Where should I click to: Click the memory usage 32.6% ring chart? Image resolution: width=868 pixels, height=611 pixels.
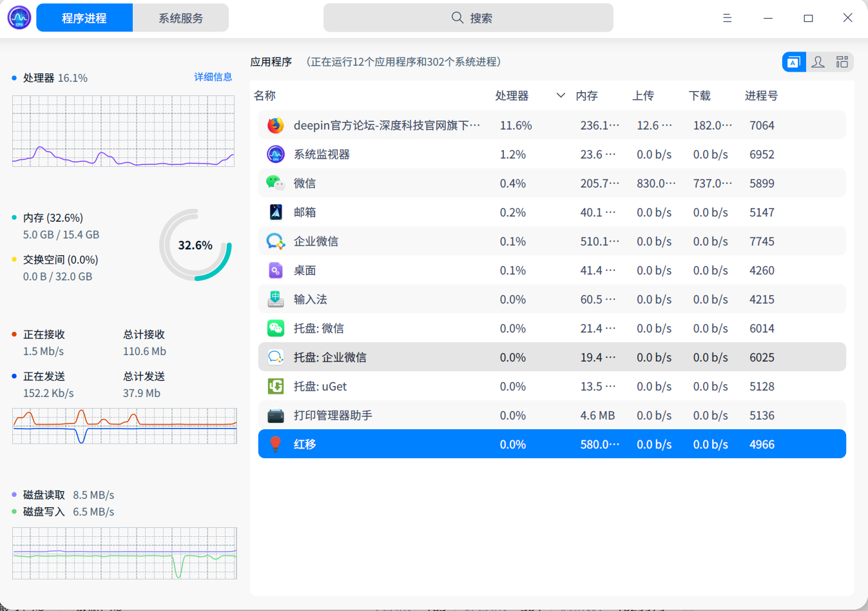click(x=195, y=245)
